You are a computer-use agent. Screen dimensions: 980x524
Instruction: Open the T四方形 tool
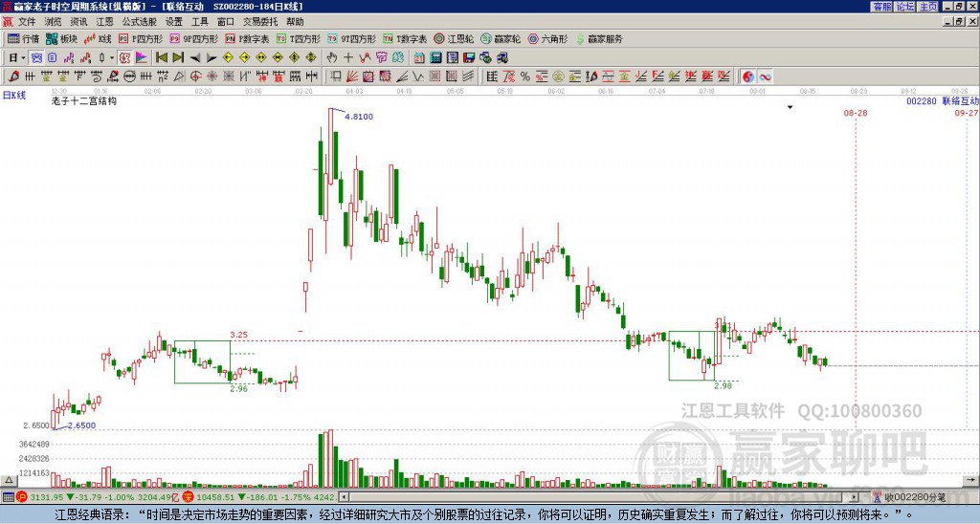(299, 38)
